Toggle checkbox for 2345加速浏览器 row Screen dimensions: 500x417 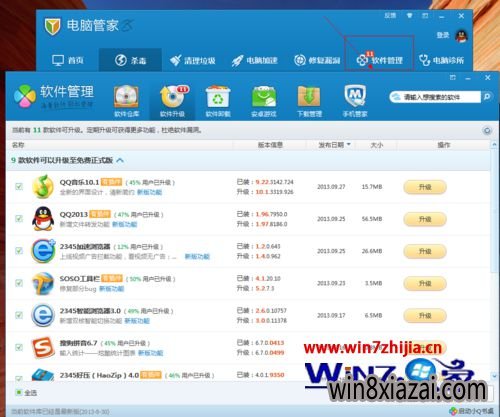pyautogui.click(x=19, y=251)
